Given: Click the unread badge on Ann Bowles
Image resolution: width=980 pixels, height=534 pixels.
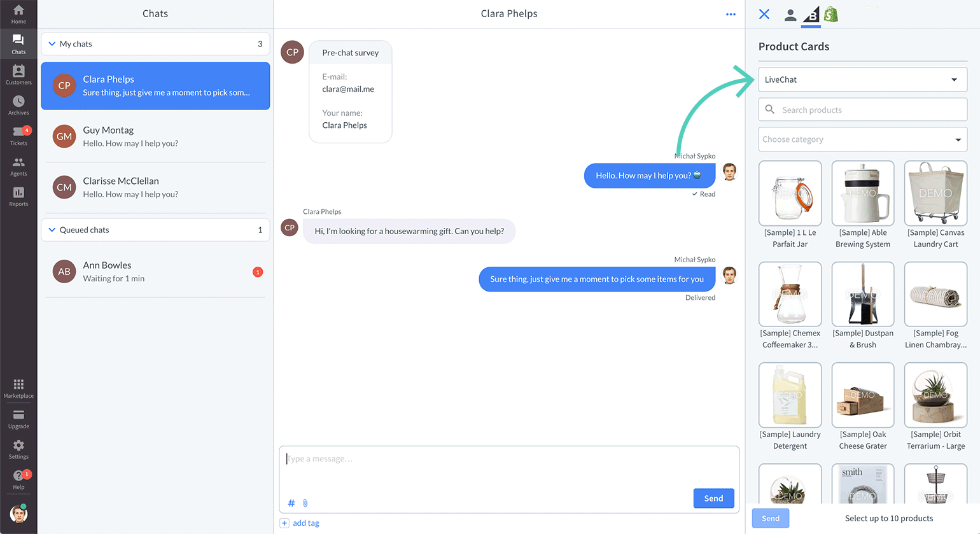Looking at the screenshot, I should (258, 272).
